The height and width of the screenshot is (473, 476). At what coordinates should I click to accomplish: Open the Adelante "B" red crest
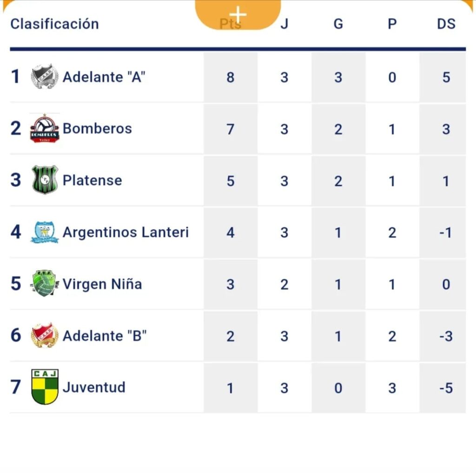(45, 336)
